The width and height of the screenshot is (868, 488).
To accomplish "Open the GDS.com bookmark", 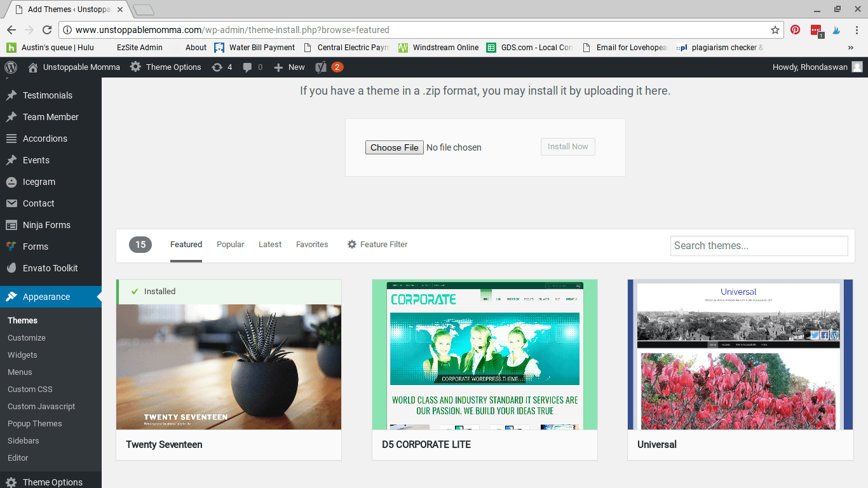I will [x=530, y=48].
